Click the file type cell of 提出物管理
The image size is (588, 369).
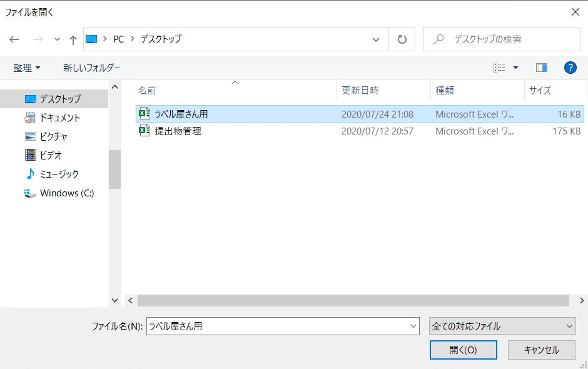tap(474, 131)
